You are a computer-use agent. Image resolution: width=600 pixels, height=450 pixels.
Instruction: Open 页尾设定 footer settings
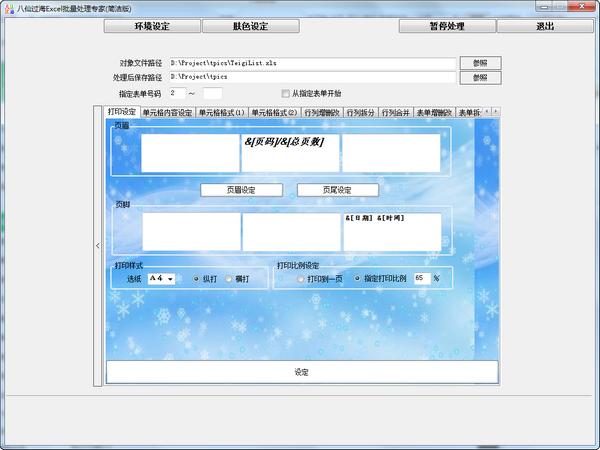[338, 190]
